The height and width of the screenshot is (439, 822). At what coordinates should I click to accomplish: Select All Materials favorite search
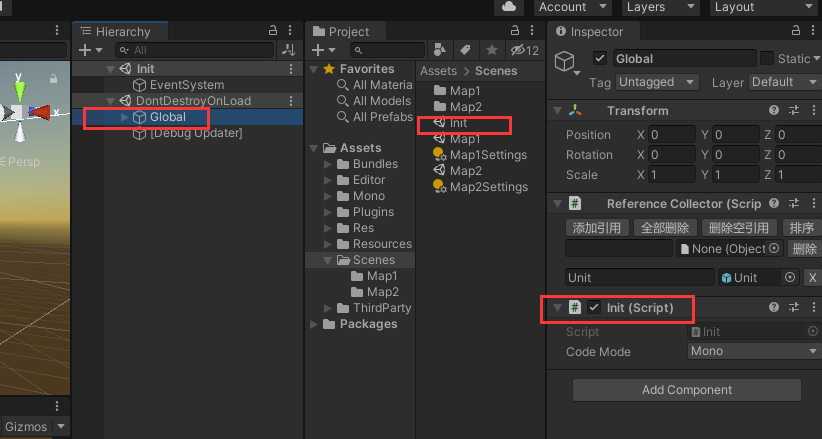(x=375, y=85)
